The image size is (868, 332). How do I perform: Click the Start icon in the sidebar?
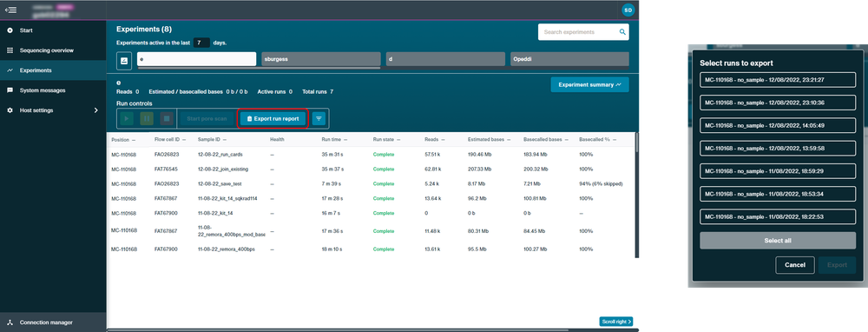tap(10, 30)
